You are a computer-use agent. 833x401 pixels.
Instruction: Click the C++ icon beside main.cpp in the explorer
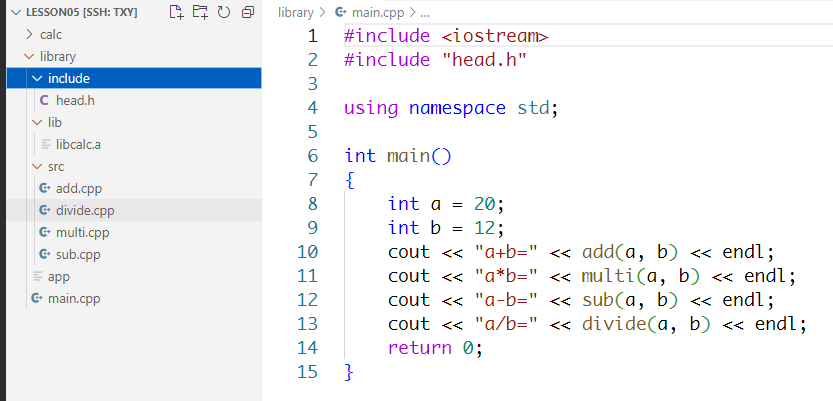pos(37,298)
